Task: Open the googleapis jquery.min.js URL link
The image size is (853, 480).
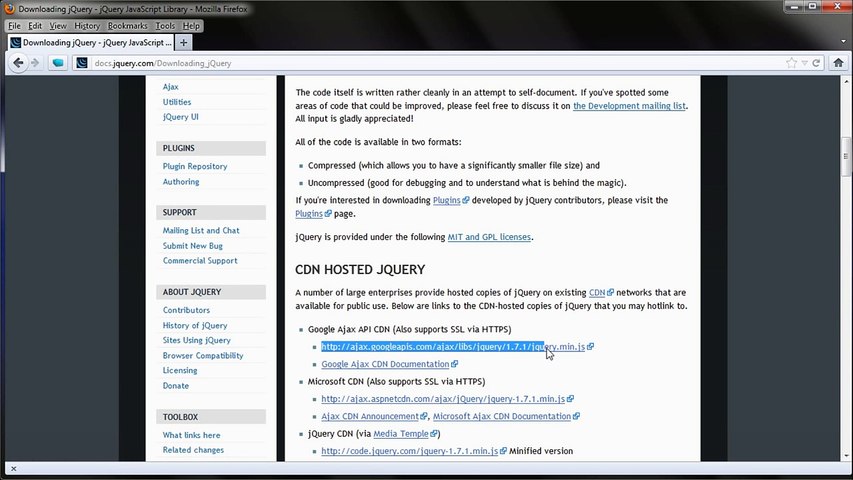Action: pos(453,347)
